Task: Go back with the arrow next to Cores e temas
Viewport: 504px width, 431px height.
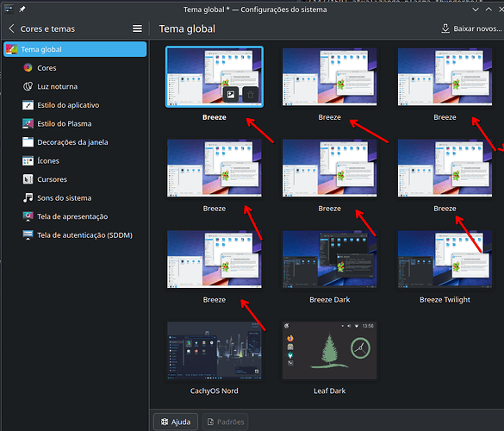Action: 11,28
